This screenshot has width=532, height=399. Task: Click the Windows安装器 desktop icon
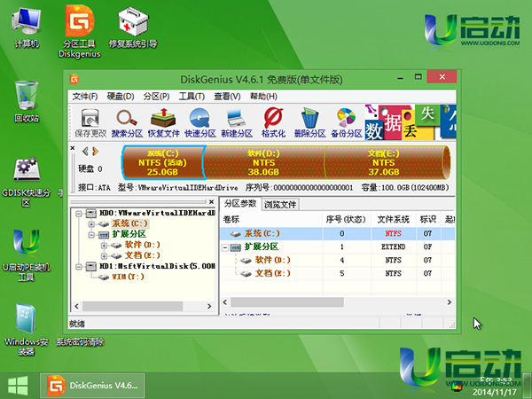click(26, 330)
